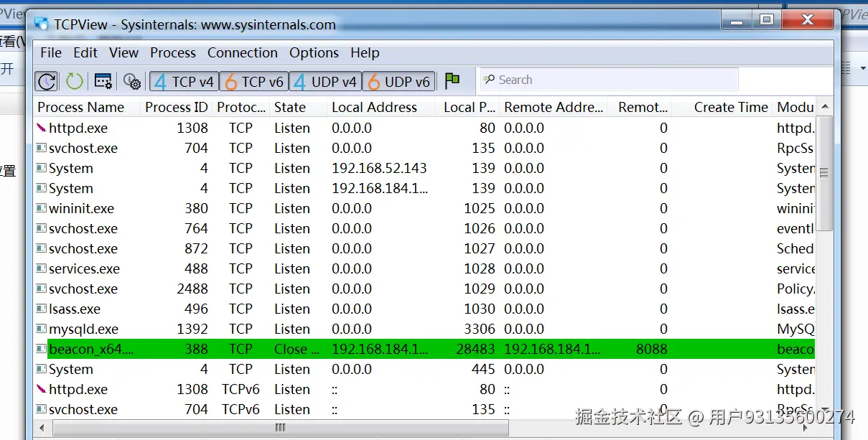Open the Connection menu
This screenshot has height=440, width=868.
[243, 52]
